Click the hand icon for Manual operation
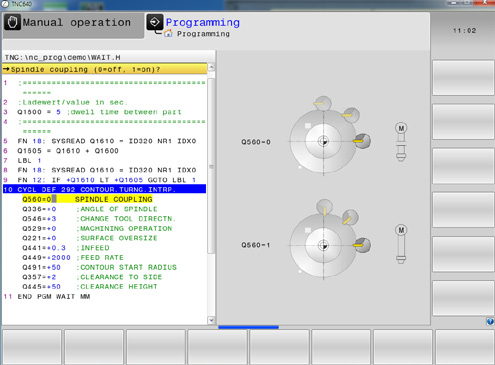Screen dimensions: 495x365 coord(12,22)
